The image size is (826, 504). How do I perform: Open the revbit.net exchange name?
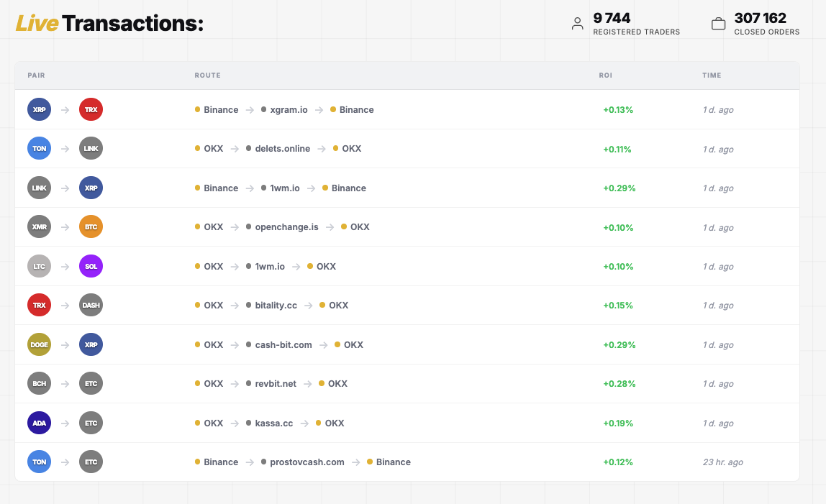click(276, 383)
